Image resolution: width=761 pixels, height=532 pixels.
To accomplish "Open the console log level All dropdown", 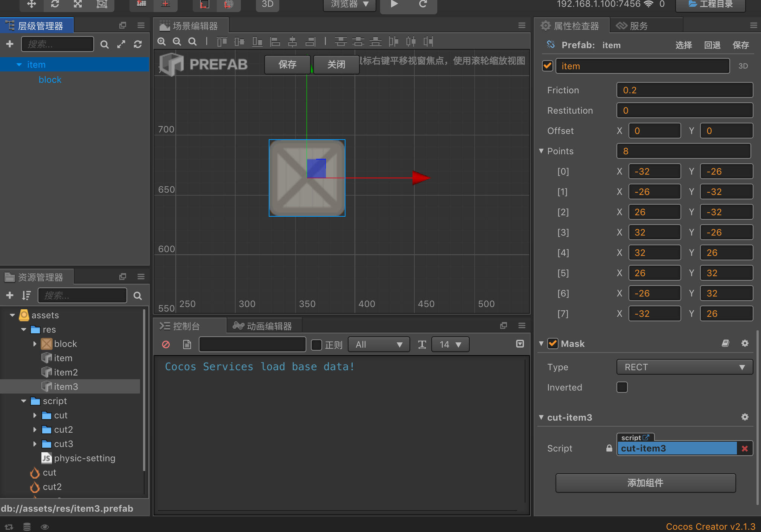I will [378, 344].
